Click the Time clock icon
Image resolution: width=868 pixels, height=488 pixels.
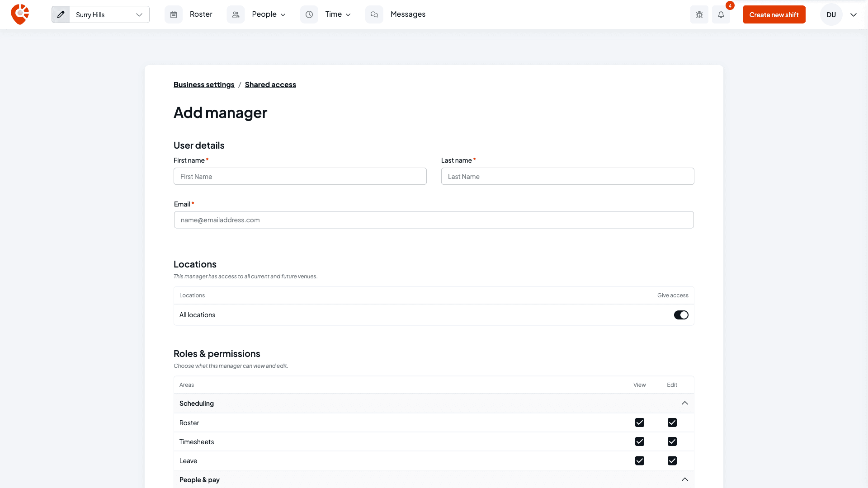309,14
